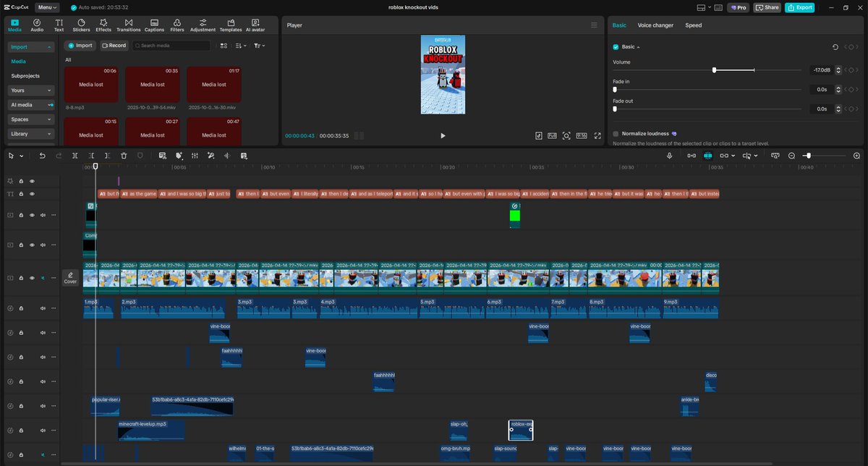Switch to the Voice changer tab
Image resolution: width=868 pixels, height=466 pixels.
[x=655, y=25]
